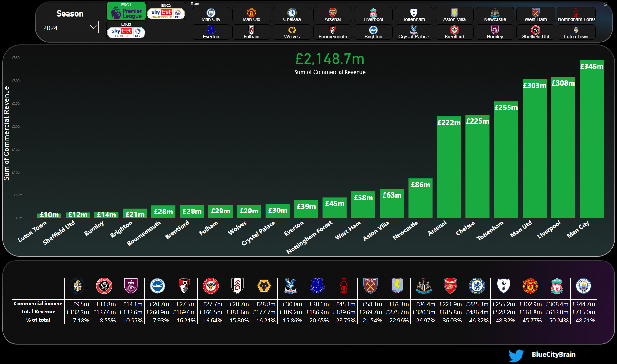Pick Crystal Palace slicer tile
This screenshot has height=364, width=617.
414,32
